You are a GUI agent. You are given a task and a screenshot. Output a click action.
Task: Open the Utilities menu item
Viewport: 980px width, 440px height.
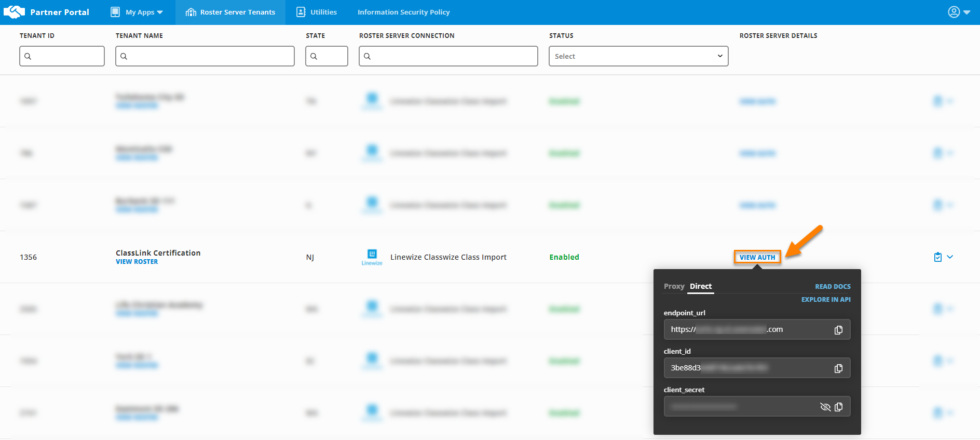pos(317,12)
